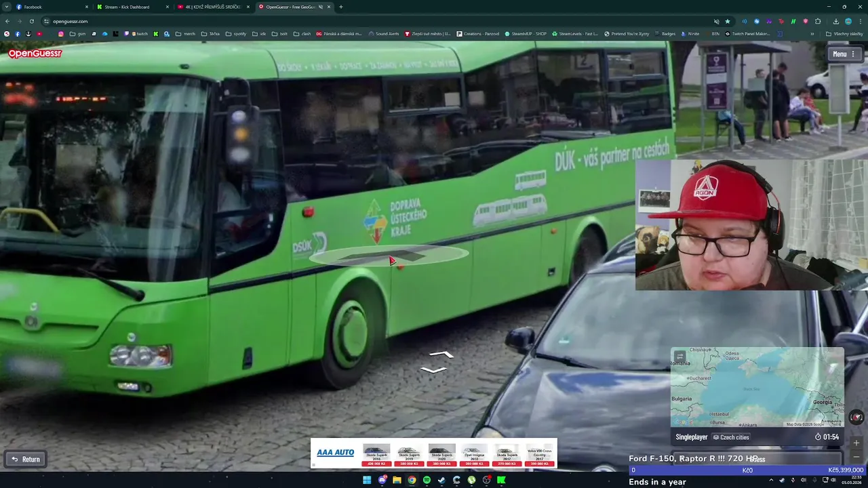
Task: Open Steam from the taskbar
Action: pyautogui.click(x=441, y=480)
